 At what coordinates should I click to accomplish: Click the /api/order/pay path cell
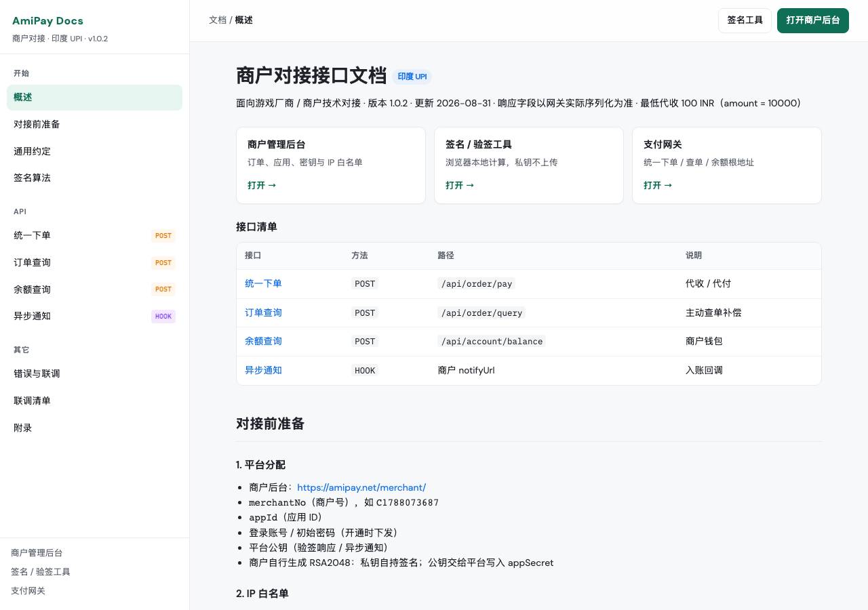(x=477, y=284)
